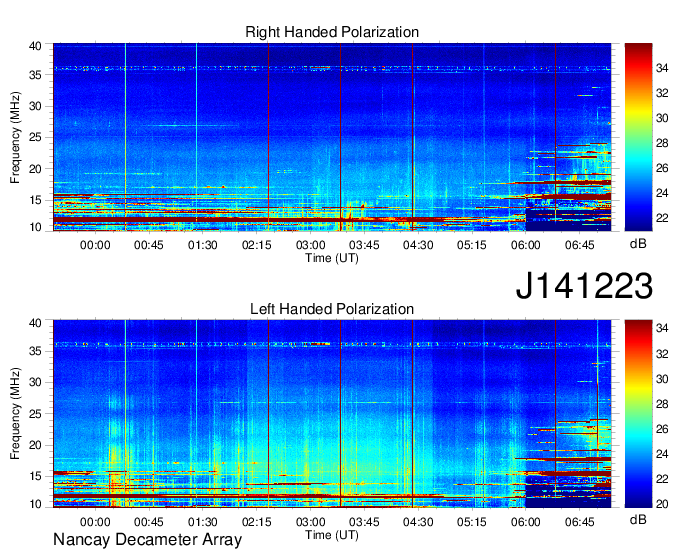Viewport: 680px width, 552px height.
Task: Click the "20" frequency tick of Right Handed plot
Action: (x=35, y=169)
